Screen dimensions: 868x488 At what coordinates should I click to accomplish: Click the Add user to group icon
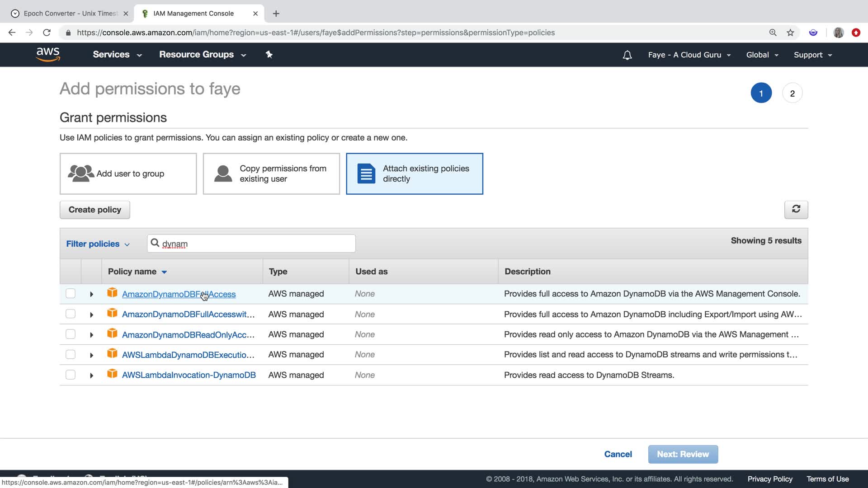point(81,174)
